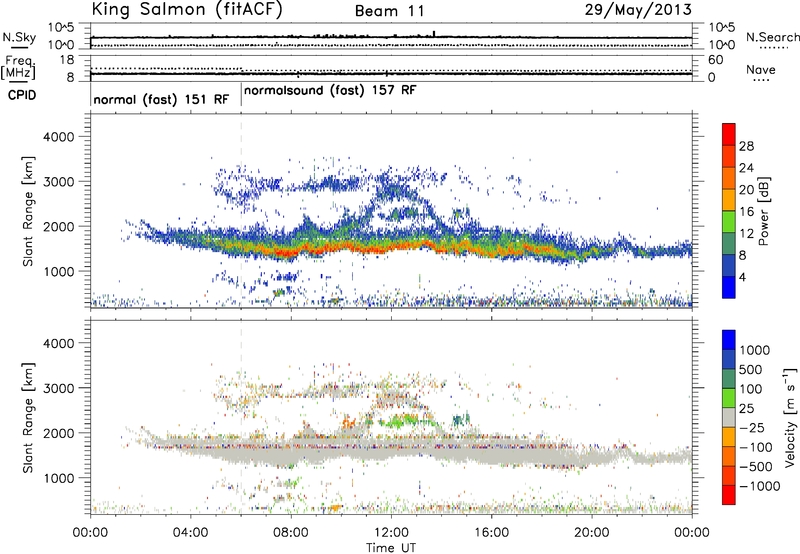Click the red top swatch of Power colorbar
The image size is (800, 554).
click(729, 134)
